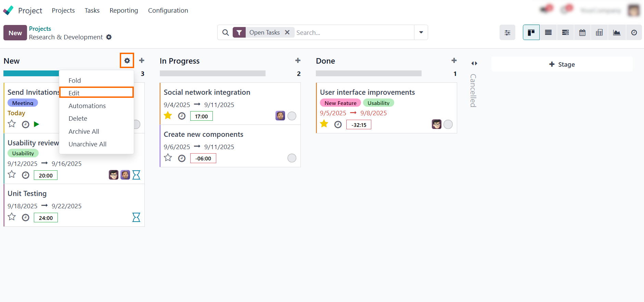Switch to the Gantt view

565,32
